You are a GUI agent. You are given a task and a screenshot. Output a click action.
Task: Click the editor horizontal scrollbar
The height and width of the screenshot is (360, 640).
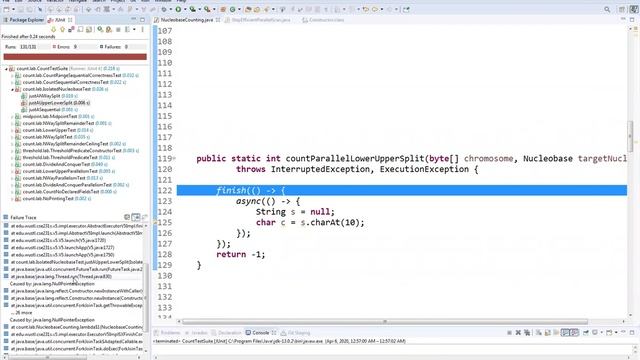[385, 322]
